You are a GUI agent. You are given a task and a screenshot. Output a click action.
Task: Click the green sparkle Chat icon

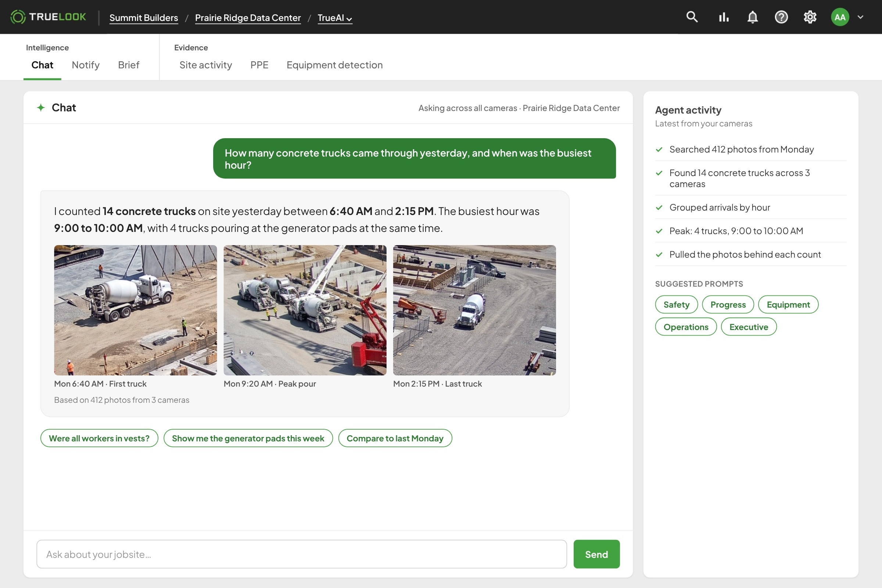click(x=41, y=108)
